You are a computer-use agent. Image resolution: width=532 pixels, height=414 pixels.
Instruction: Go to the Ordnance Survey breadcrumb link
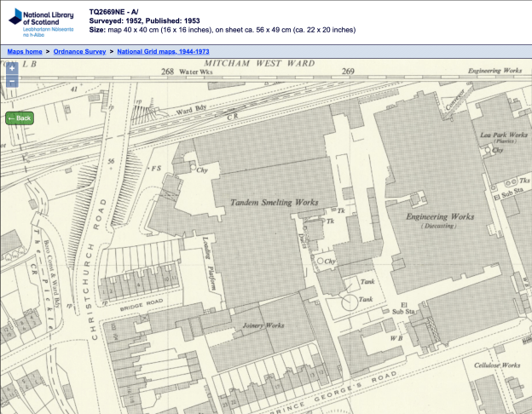click(80, 51)
